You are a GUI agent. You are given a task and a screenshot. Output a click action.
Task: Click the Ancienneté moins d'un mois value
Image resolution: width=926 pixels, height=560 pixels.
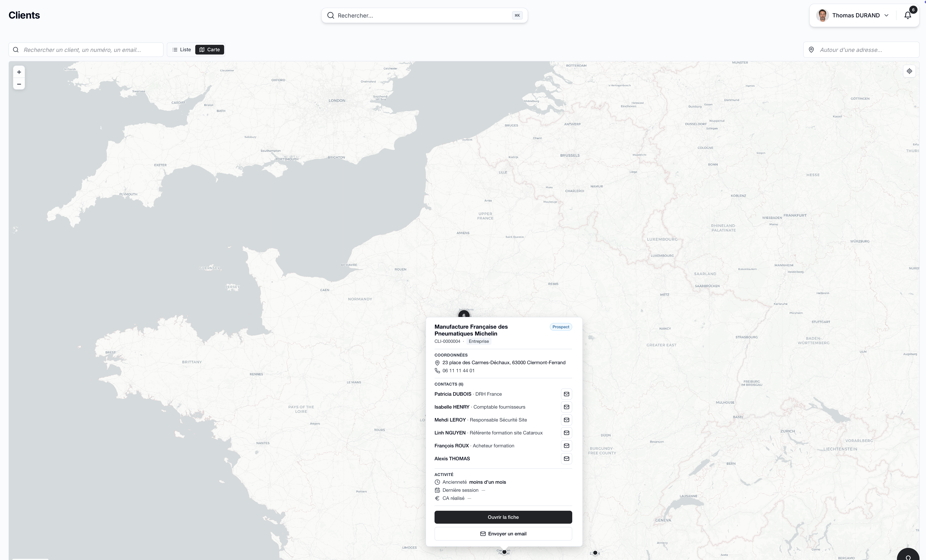(x=487, y=482)
